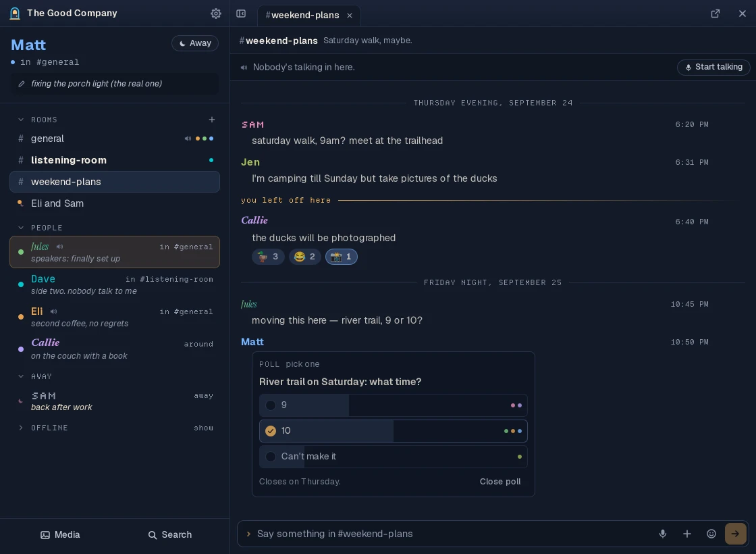
Task: Collapse the Away section
Action: point(21,376)
